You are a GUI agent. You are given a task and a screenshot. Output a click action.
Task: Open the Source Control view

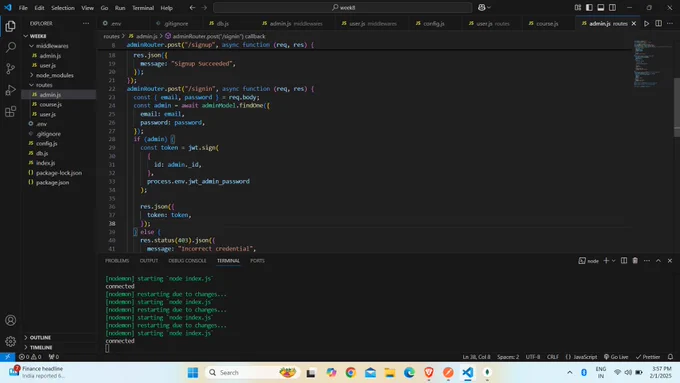coord(10,69)
